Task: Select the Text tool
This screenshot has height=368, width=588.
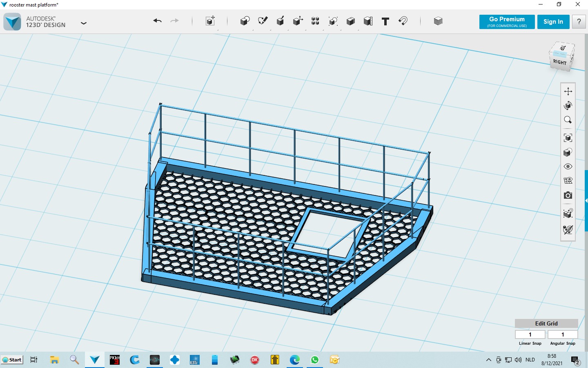Action: click(x=385, y=21)
